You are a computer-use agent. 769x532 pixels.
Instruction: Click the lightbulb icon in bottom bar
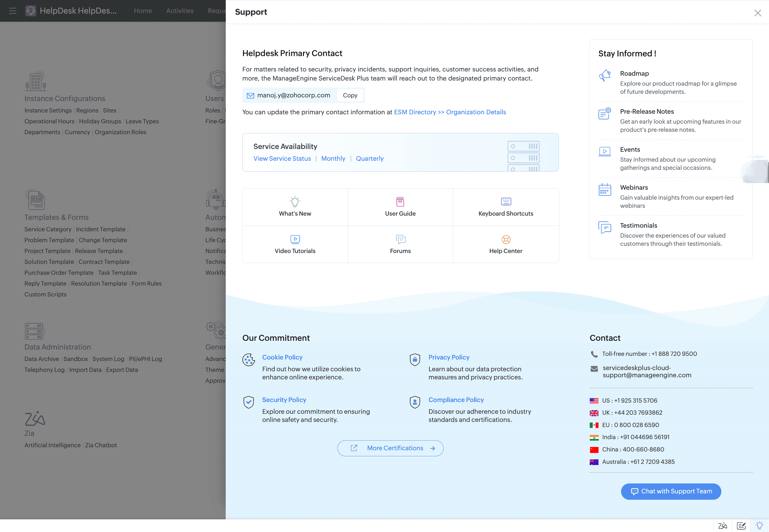759,526
